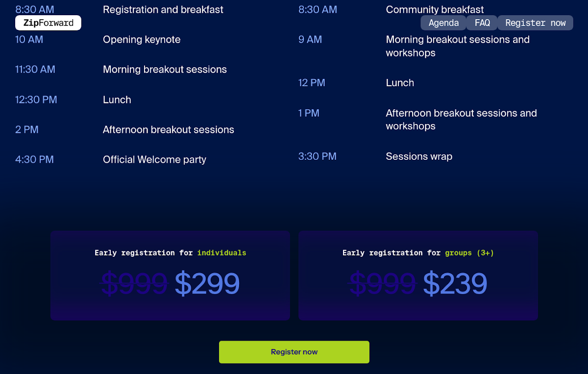Select the groups (3+) registration card
Screen dimensions: 588x374
[418, 275]
